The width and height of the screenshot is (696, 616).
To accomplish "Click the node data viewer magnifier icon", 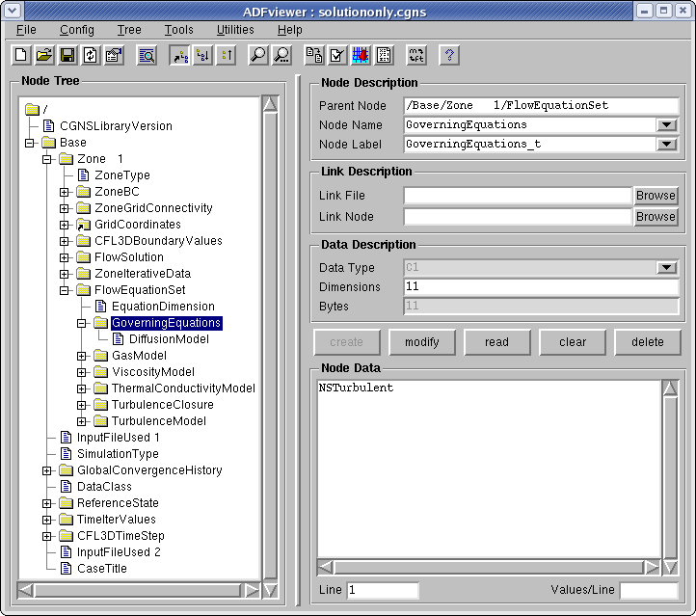I will (x=147, y=55).
